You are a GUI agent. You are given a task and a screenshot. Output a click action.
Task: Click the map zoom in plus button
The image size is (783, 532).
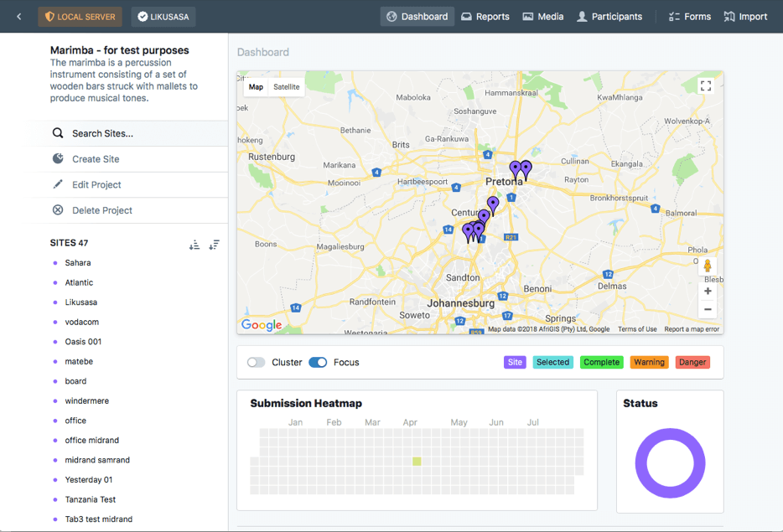[x=708, y=292]
